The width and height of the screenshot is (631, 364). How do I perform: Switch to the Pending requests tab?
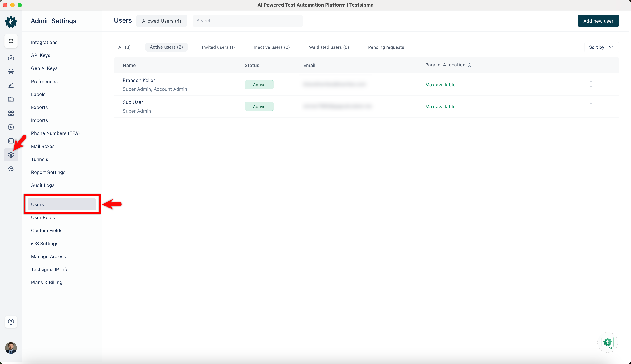[386, 47]
